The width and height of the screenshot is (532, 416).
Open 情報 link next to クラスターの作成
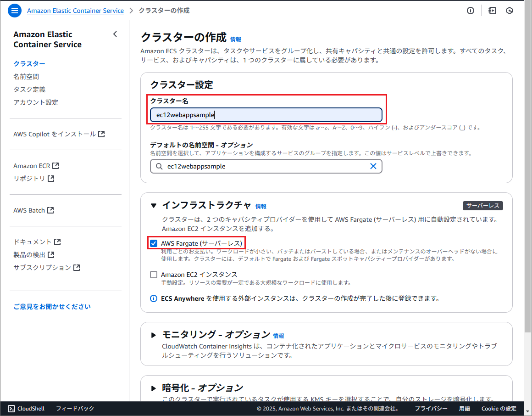(235, 39)
